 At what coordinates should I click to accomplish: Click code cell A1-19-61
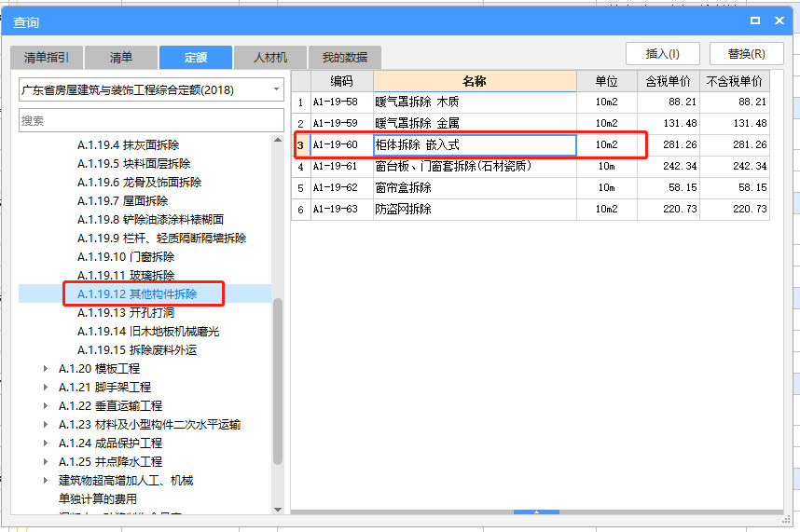[x=342, y=166]
